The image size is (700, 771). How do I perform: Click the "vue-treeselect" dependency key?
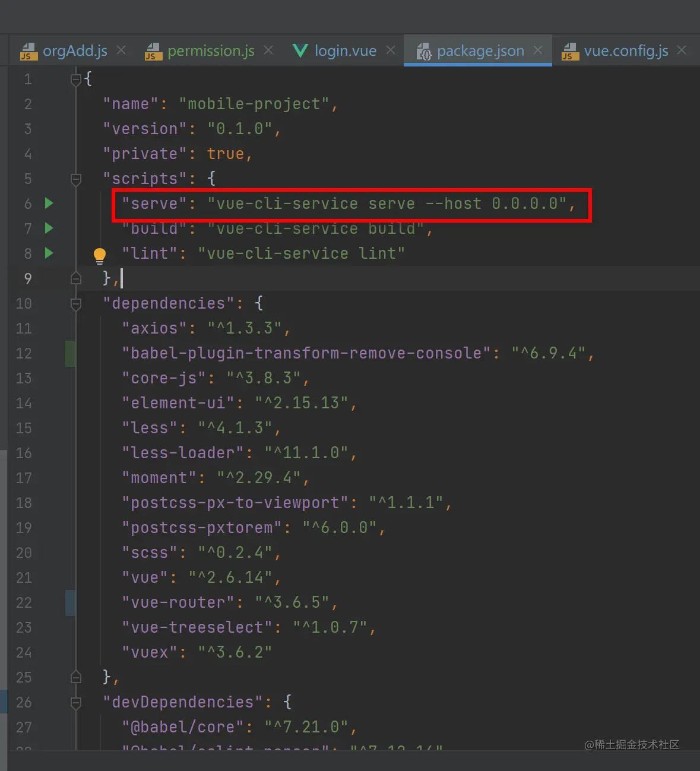(197, 628)
